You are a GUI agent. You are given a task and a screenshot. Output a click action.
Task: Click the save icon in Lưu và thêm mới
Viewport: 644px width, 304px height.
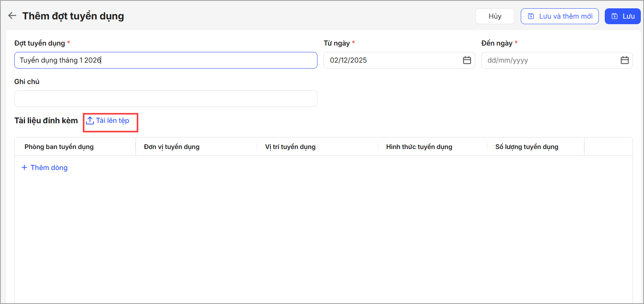531,16
